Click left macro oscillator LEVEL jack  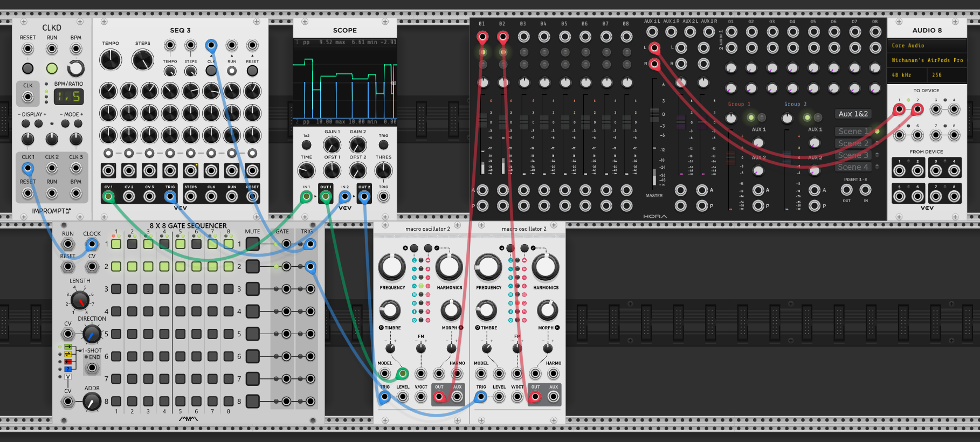(403, 397)
